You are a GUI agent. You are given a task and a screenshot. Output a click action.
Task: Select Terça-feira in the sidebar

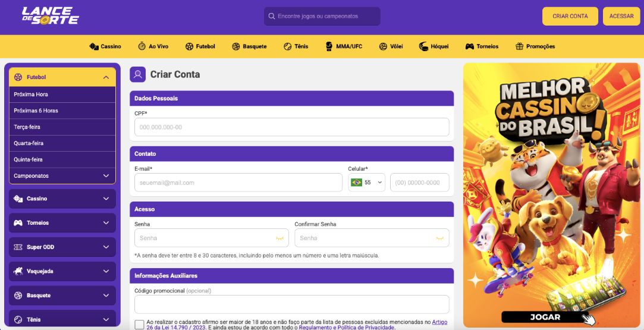click(62, 127)
